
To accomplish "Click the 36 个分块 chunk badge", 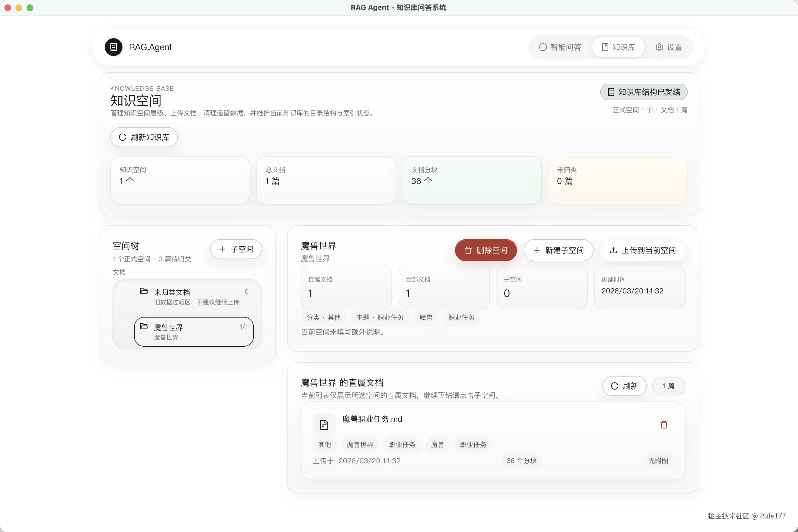I will 521,461.
